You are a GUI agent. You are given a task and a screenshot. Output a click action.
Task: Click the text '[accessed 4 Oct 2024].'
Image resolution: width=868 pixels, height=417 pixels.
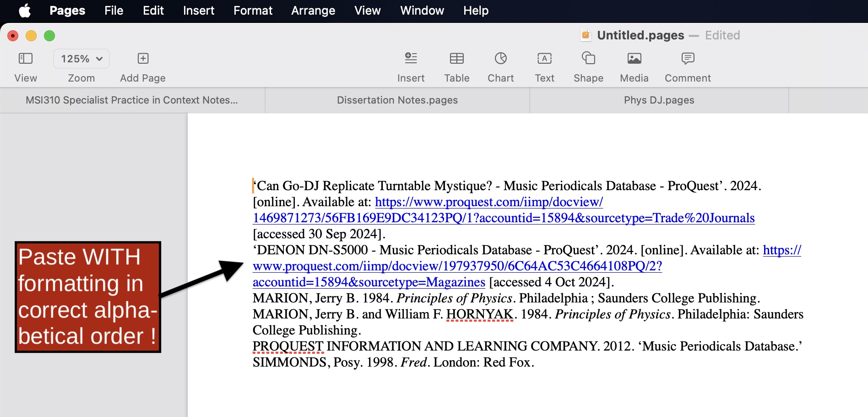click(552, 282)
